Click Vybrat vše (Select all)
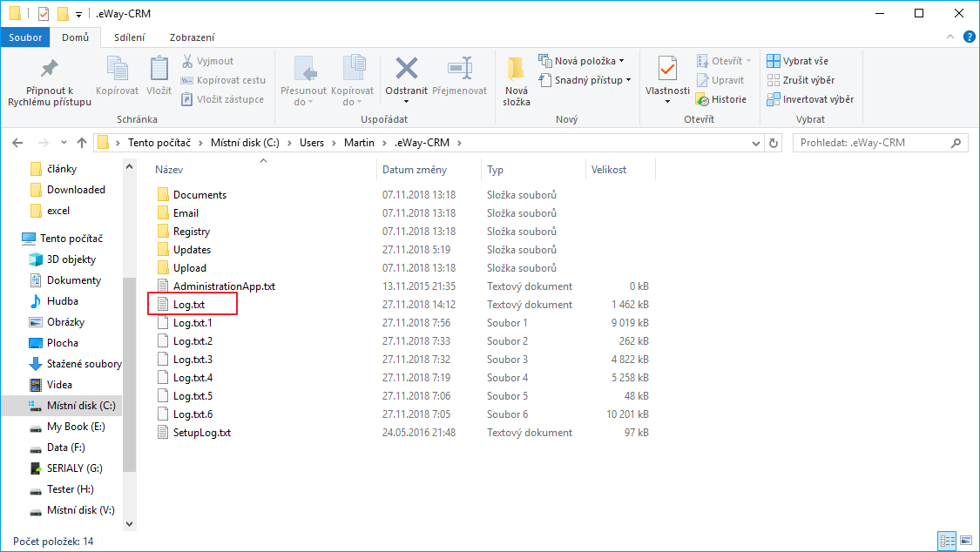This screenshot has width=980, height=552. (x=797, y=61)
